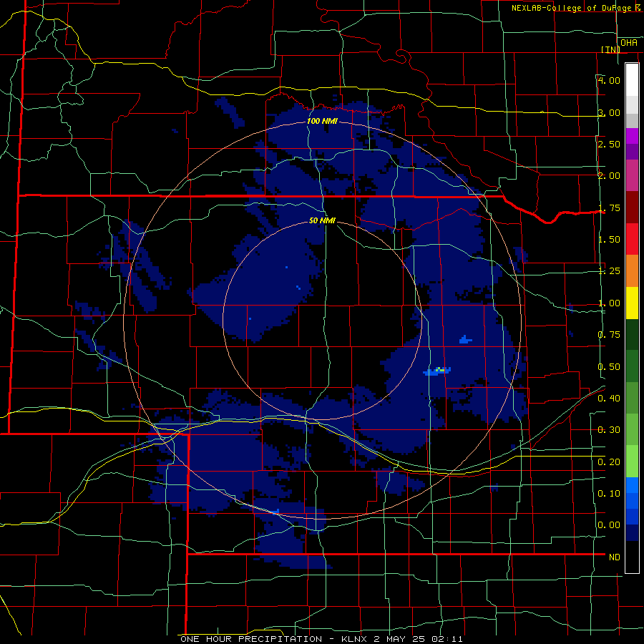Click the 4.00 legend value
644x644 pixels.
pyautogui.click(x=609, y=80)
